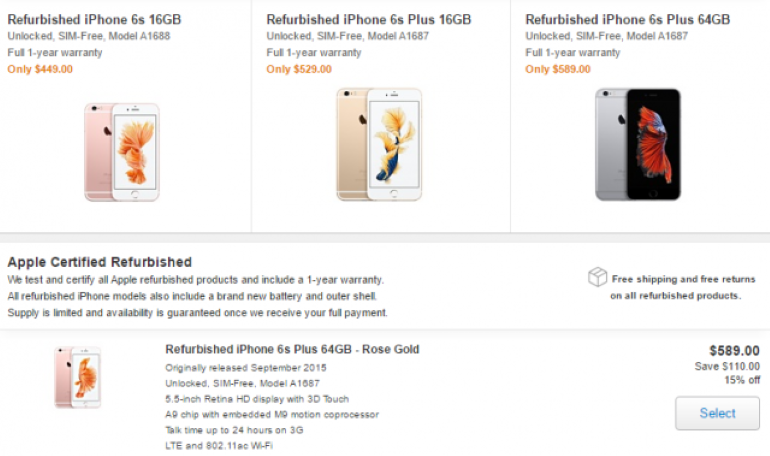Viewport: 770px width, 456px height.
Task: Open Refurbished iPhone 6s Plus 64GB title
Action: pos(627,19)
